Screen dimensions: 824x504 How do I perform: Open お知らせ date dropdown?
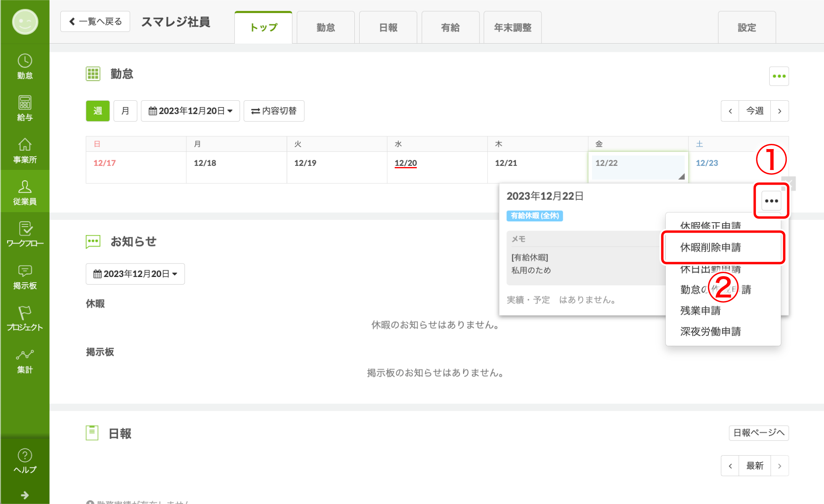pos(135,274)
